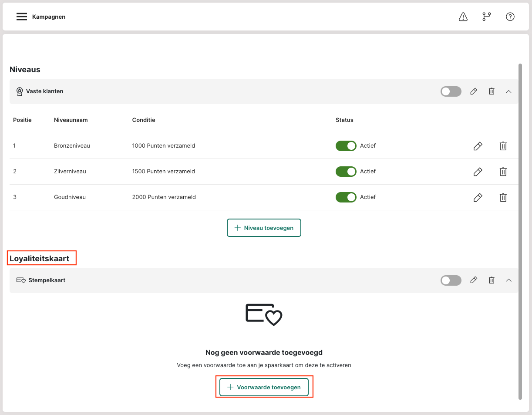Click the warning triangle alert icon

click(463, 17)
